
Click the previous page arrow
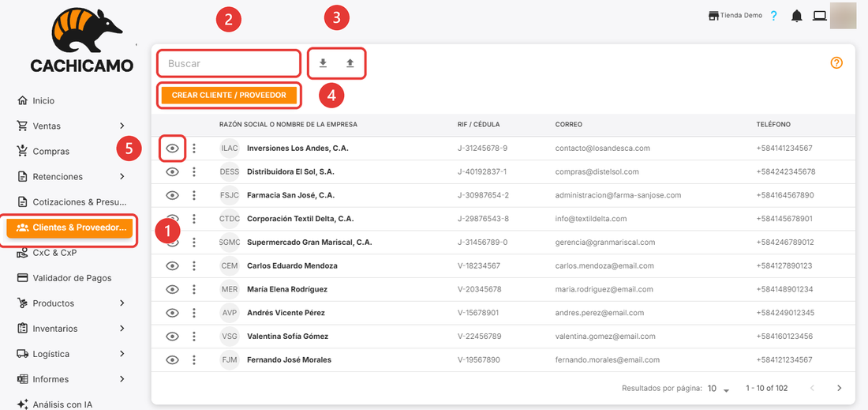[813, 388]
